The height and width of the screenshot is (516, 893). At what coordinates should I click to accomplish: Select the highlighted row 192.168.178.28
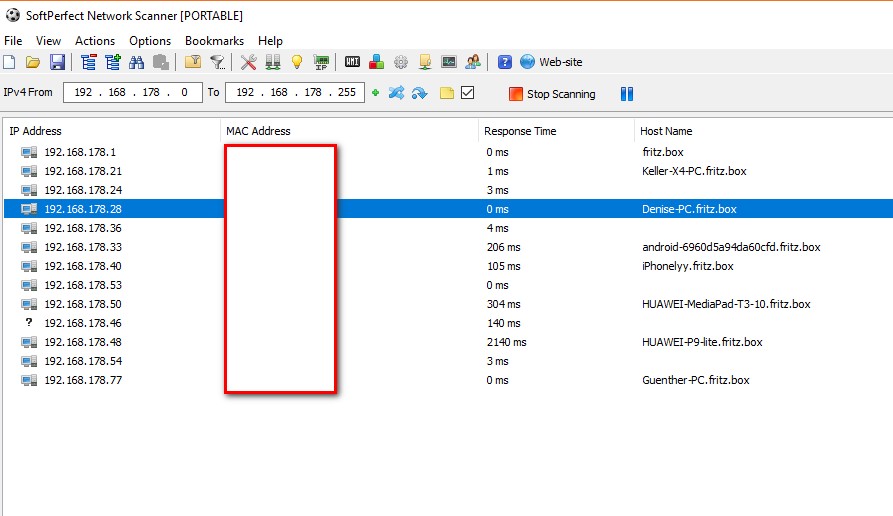pos(448,209)
